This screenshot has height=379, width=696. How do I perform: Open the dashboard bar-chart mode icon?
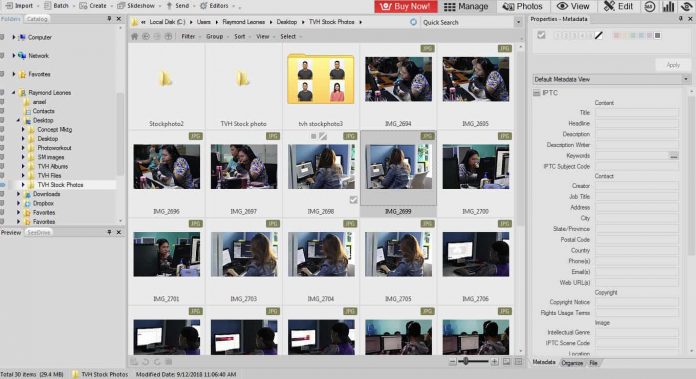point(668,6)
